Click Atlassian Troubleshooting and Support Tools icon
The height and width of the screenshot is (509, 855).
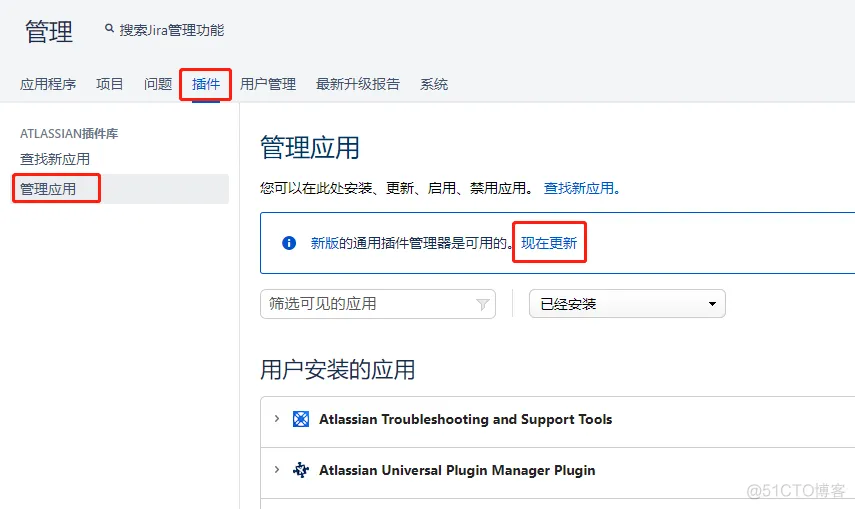[x=301, y=419]
